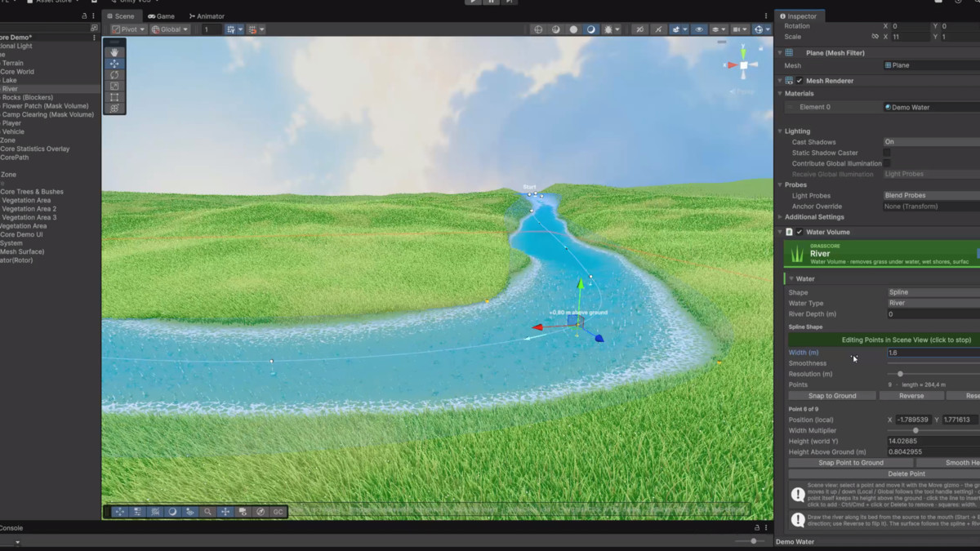The width and height of the screenshot is (980, 551).
Task: Select Lake in the Hierarchy
Action: point(9,81)
